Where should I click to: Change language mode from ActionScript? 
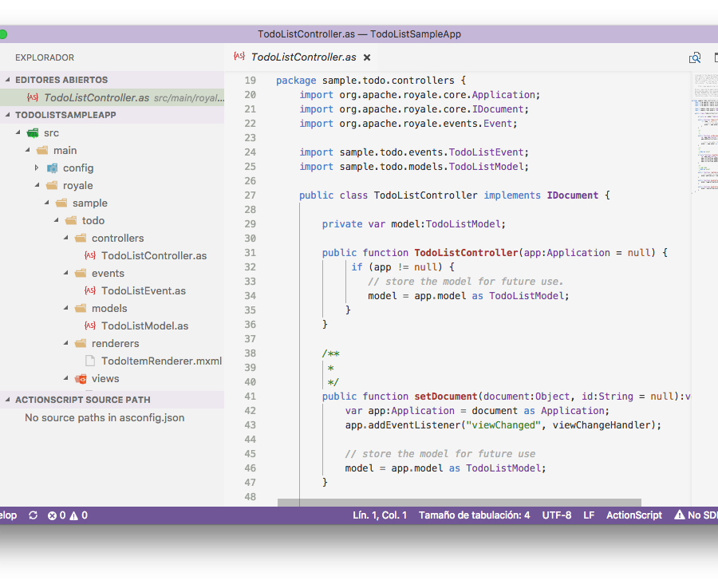click(633, 515)
